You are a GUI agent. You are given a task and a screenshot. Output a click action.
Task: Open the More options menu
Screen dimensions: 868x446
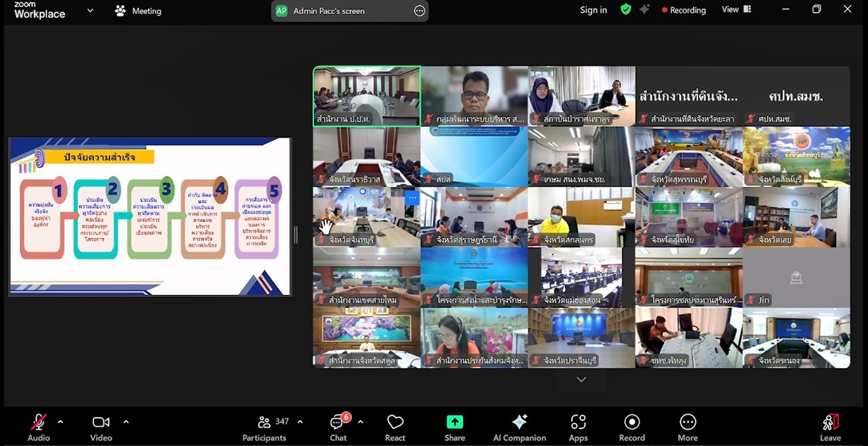click(x=688, y=428)
